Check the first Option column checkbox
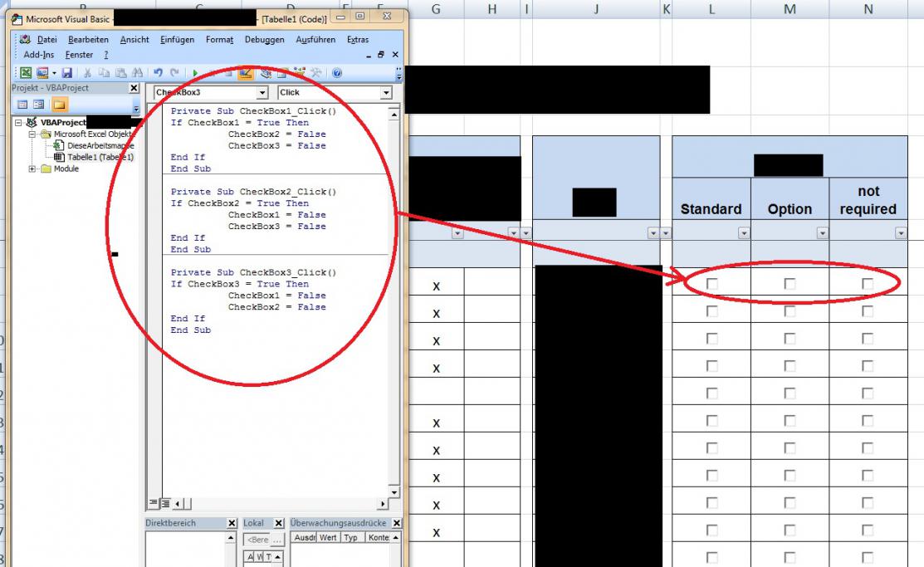 coord(790,285)
